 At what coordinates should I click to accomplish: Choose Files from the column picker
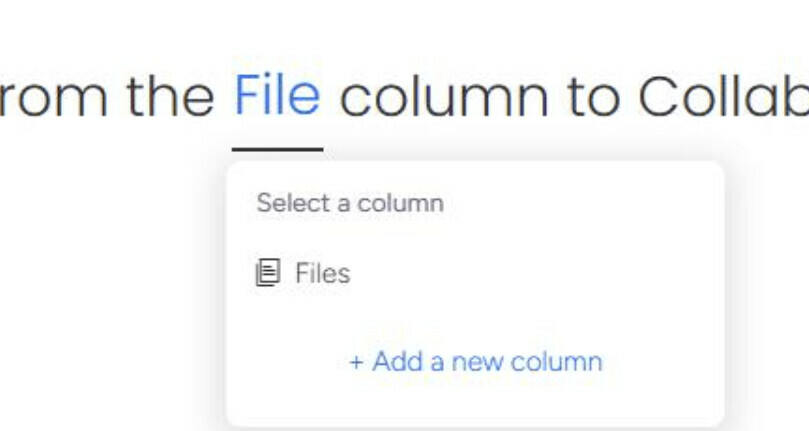pyautogui.click(x=475, y=273)
